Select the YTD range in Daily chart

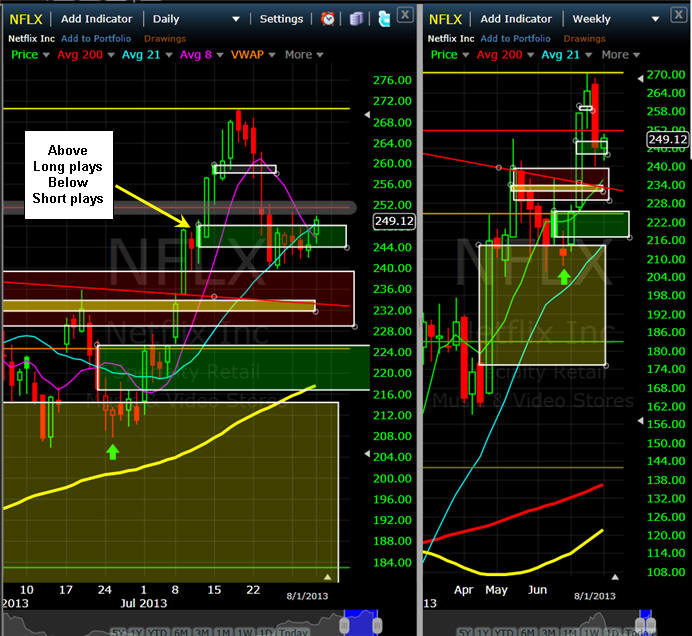(158, 632)
